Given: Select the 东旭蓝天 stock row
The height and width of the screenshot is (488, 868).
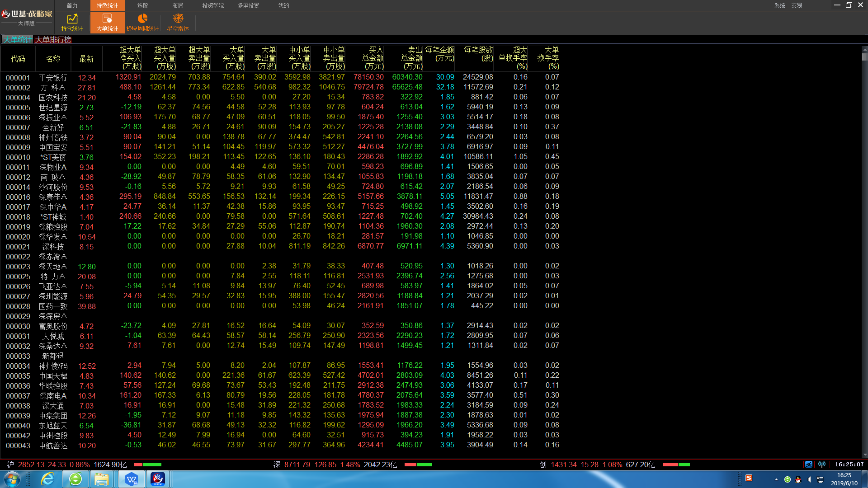Looking at the screenshot, I should 280,425.
